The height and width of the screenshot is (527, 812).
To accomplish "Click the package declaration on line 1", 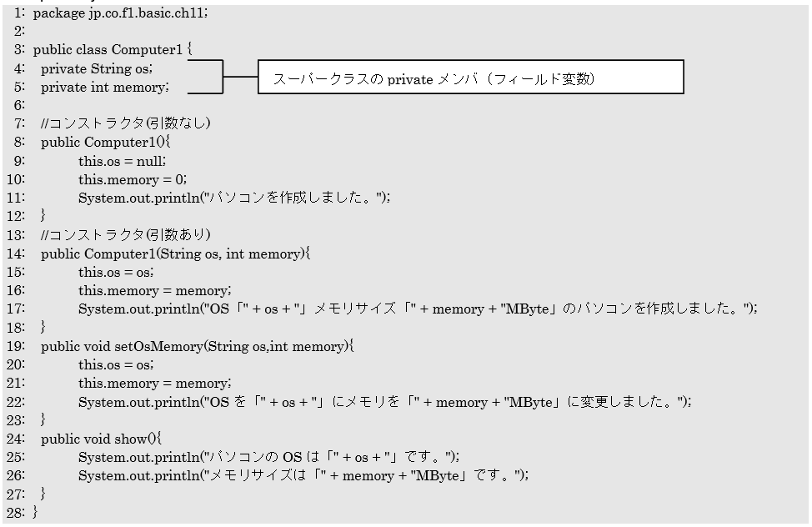I will 121,13.
